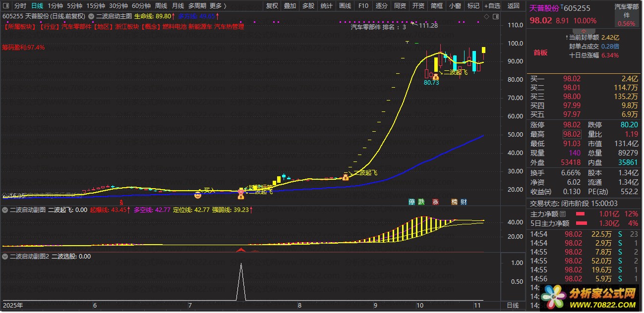Click the 浙江板块 region tag
The width and height of the screenshot is (644, 313).
[x=127, y=27]
